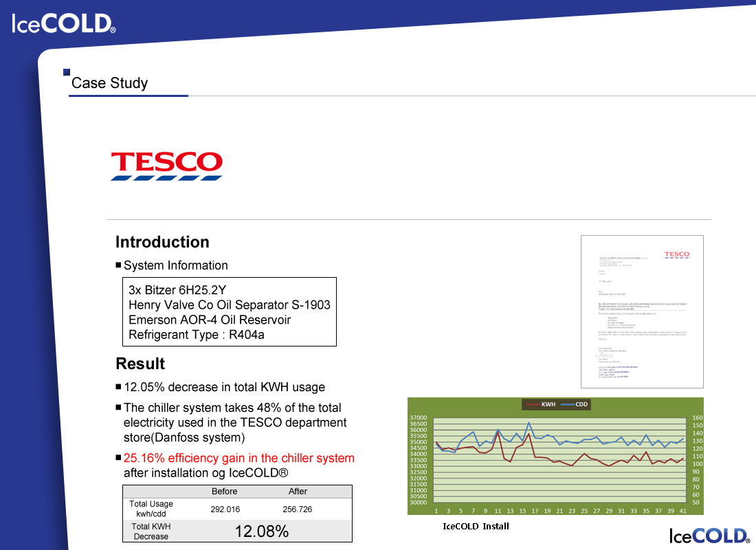Click 'Total KWH Decrease' row label
Viewport: 756px width, 550px height.
pos(151,531)
